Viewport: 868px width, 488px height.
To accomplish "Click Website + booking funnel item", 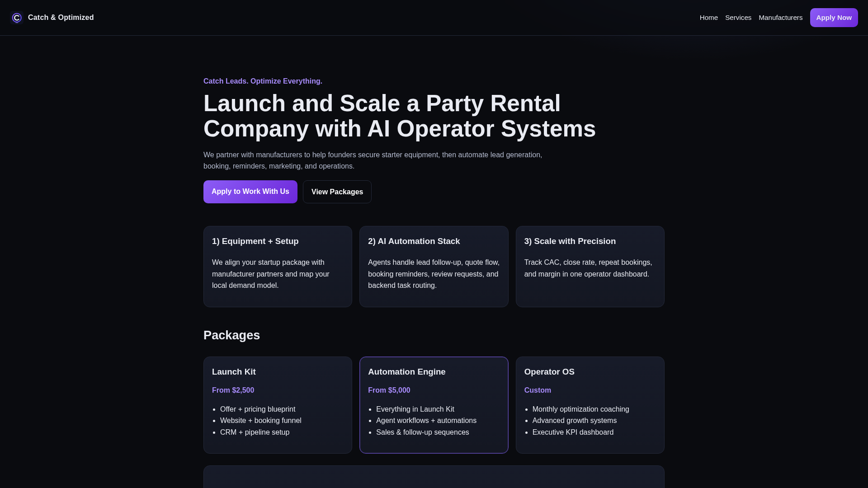I will point(261,421).
